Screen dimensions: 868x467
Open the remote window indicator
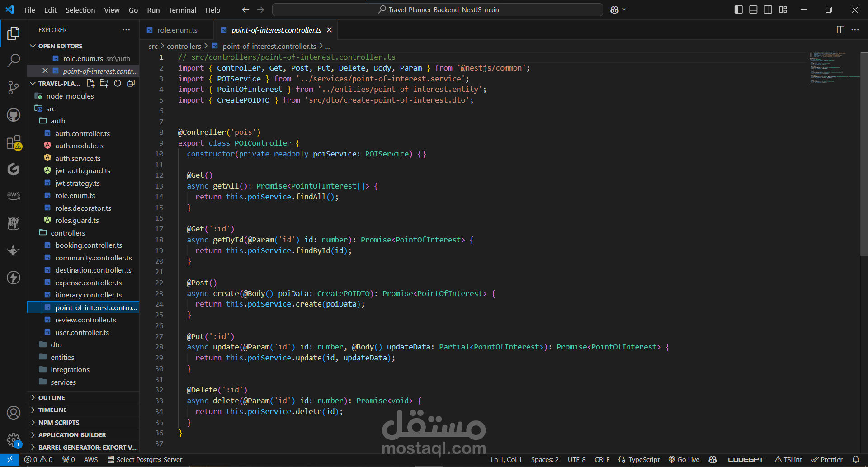coord(9,459)
